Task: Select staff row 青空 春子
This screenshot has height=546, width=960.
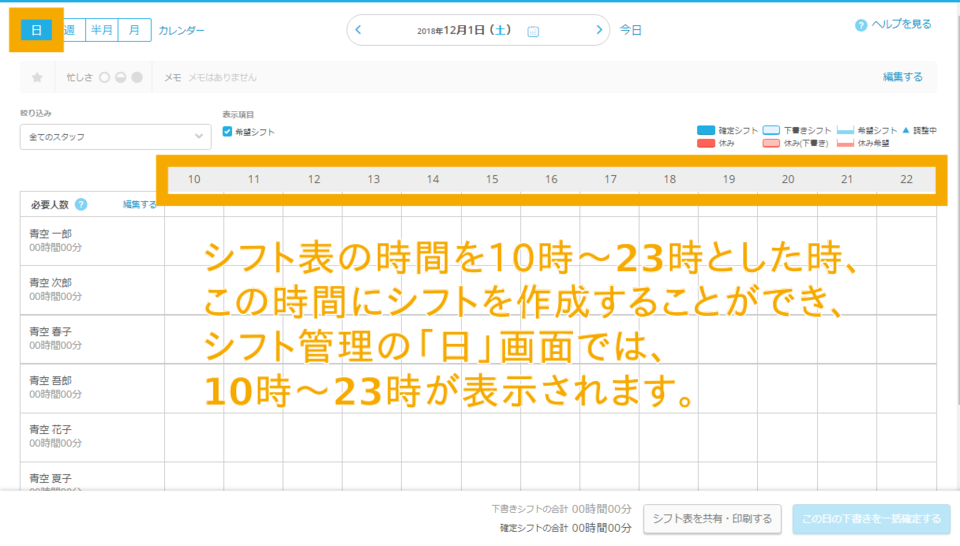Action: 92,339
